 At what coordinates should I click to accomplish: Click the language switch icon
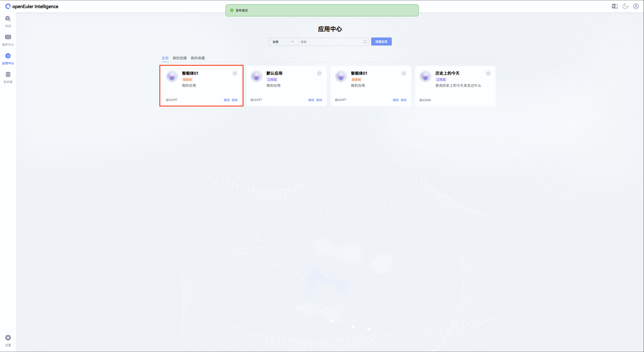(615, 6)
